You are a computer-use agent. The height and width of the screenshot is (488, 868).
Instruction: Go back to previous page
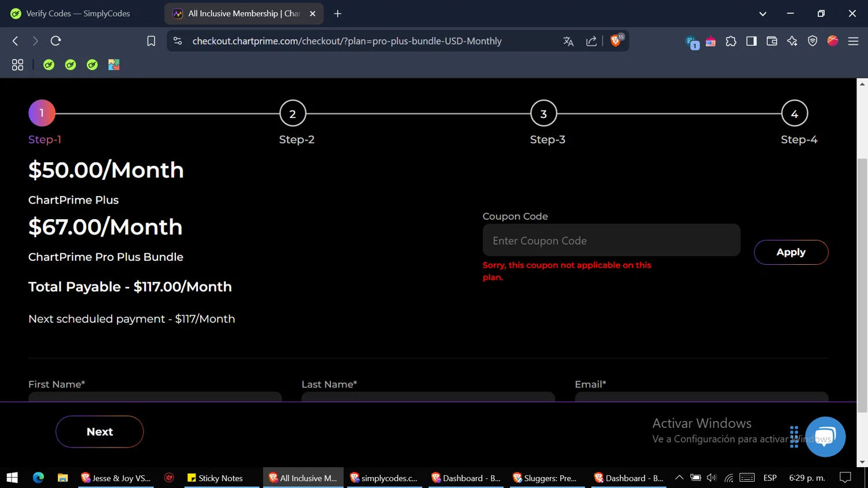(16, 41)
